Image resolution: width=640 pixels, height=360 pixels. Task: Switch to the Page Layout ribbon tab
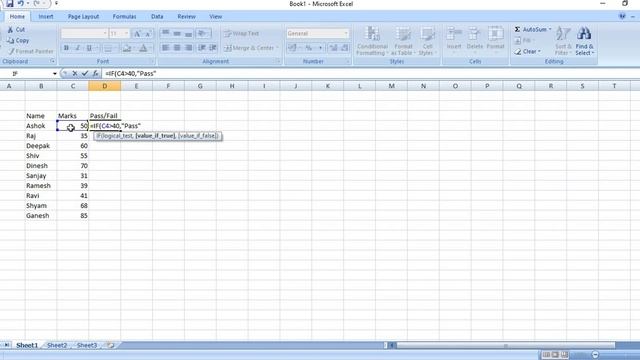click(x=83, y=17)
